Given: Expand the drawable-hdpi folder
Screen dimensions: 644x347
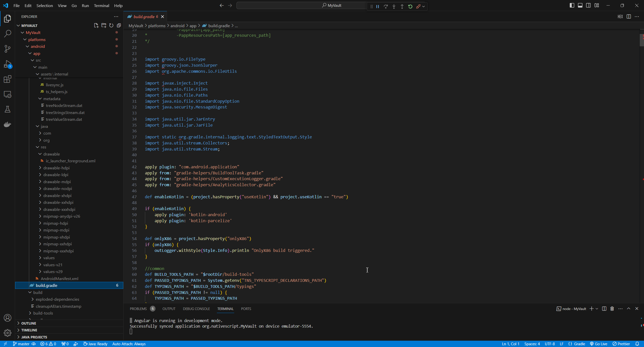Looking at the screenshot, I should click(56, 168).
